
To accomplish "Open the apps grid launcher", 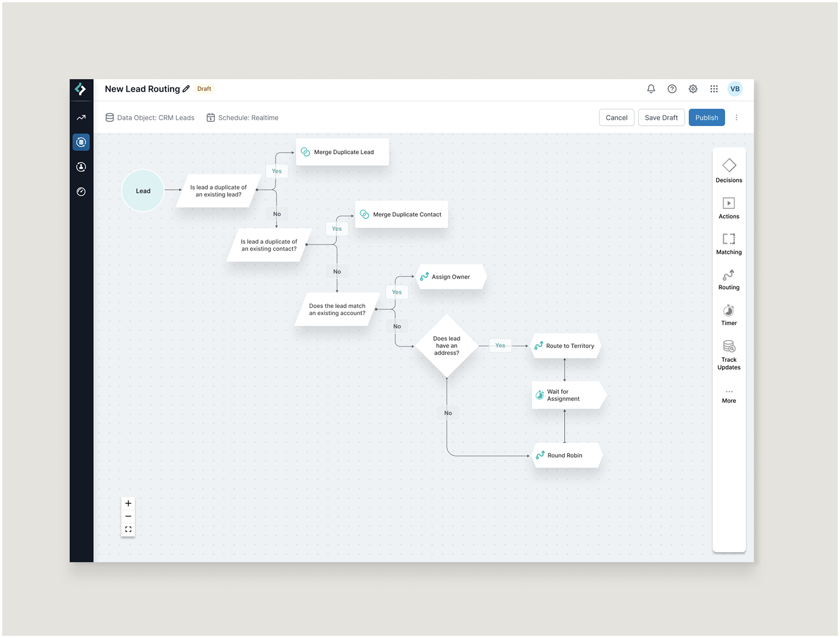I will [714, 89].
